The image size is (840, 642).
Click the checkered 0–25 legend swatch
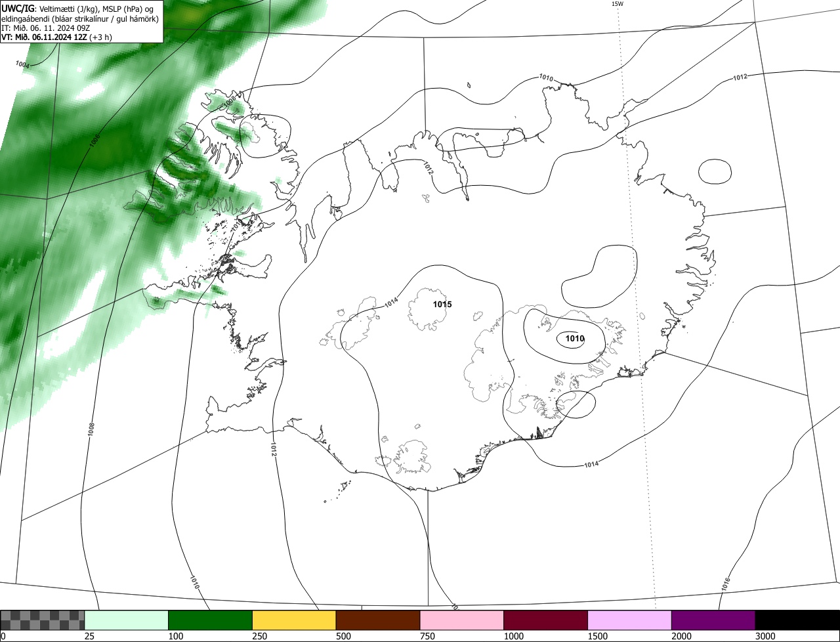43,620
